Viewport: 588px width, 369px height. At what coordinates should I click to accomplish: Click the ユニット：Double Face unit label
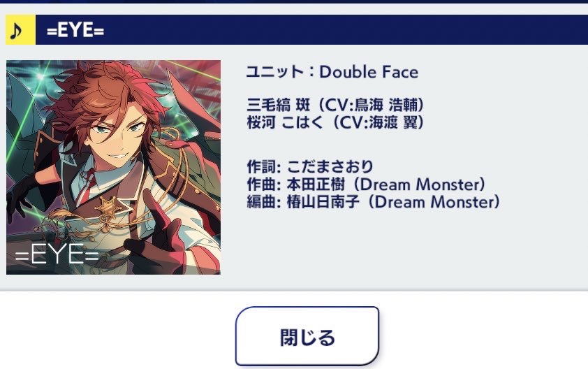[x=332, y=72]
